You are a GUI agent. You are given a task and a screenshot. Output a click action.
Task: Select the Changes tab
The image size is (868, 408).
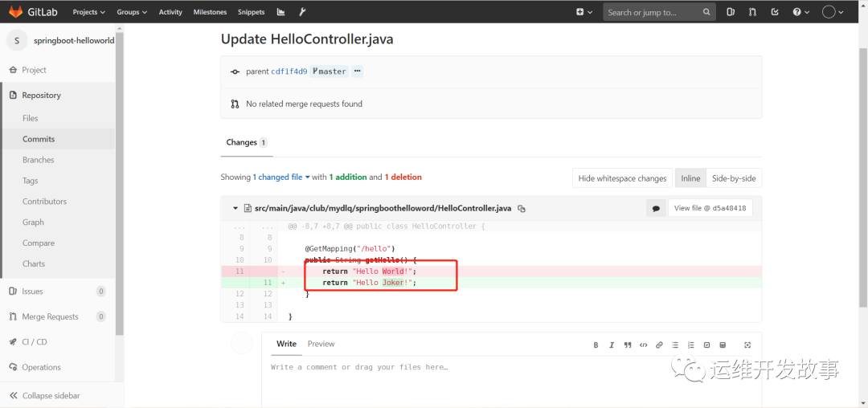click(x=247, y=143)
